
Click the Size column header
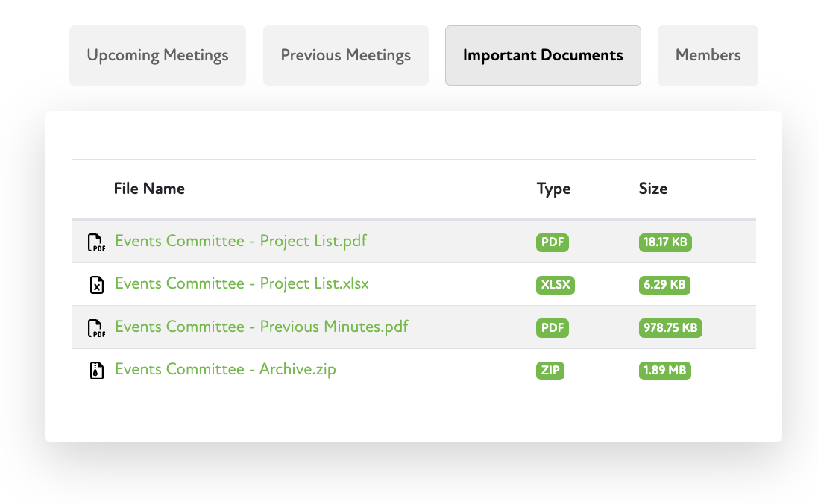[x=652, y=189]
